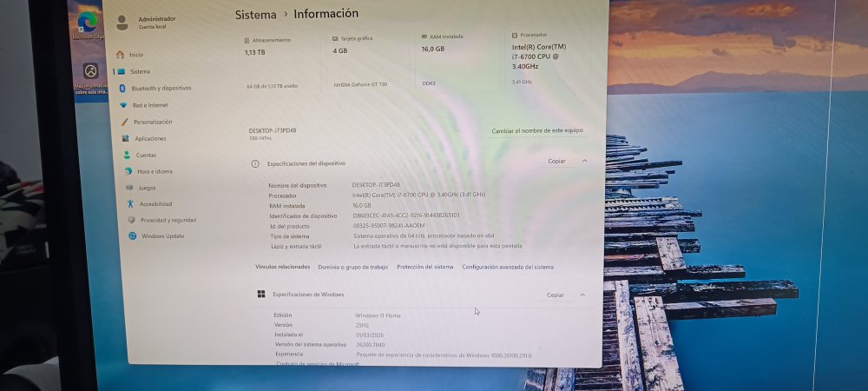Select the Sistema monitor icon
The width and height of the screenshot is (868, 391).
click(x=121, y=71)
